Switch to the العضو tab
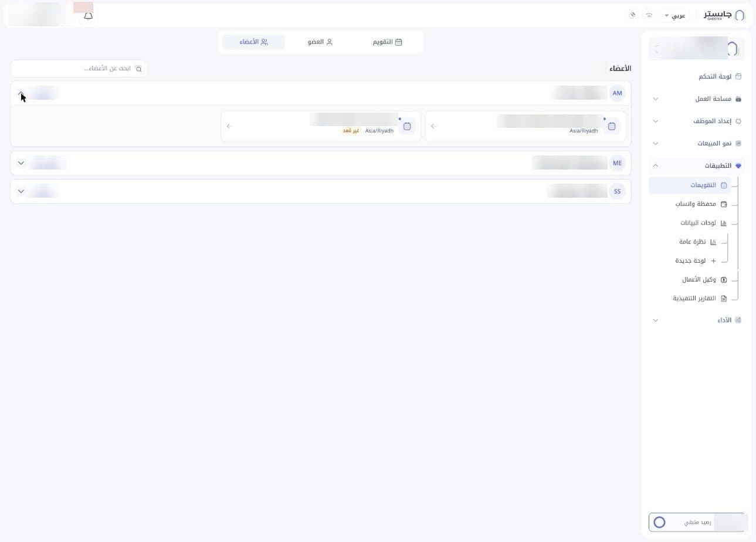 [320, 42]
